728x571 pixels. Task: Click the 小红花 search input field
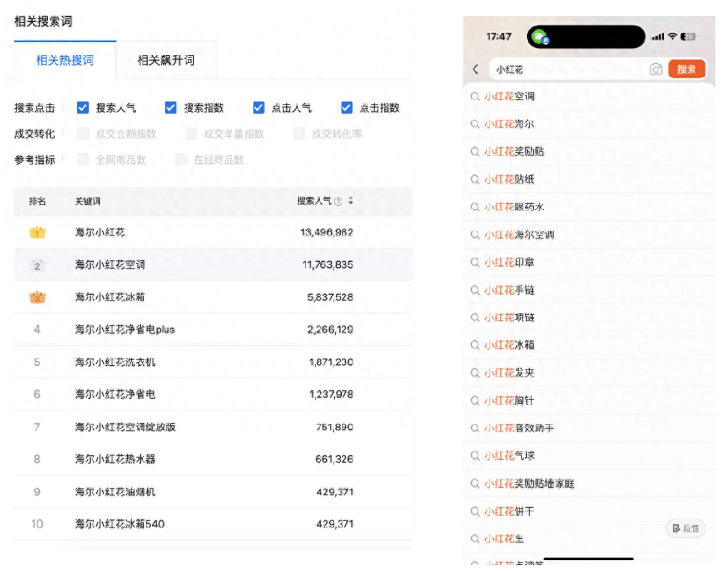569,69
